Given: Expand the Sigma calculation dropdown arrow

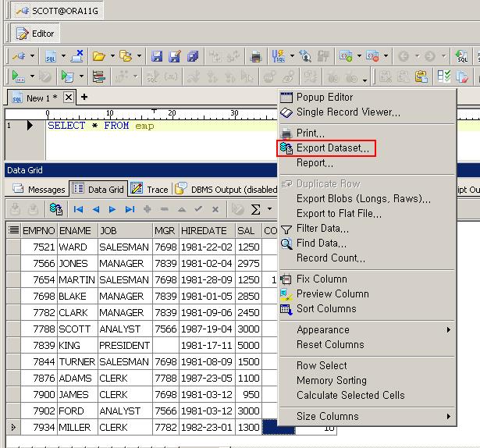Looking at the screenshot, I should [269, 209].
